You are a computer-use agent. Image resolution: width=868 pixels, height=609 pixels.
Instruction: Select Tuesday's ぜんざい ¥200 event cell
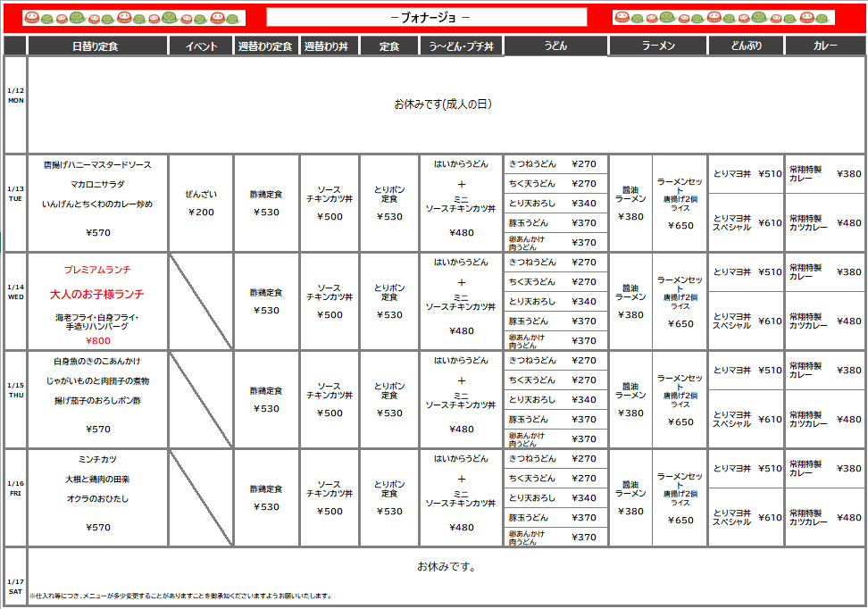(201, 203)
